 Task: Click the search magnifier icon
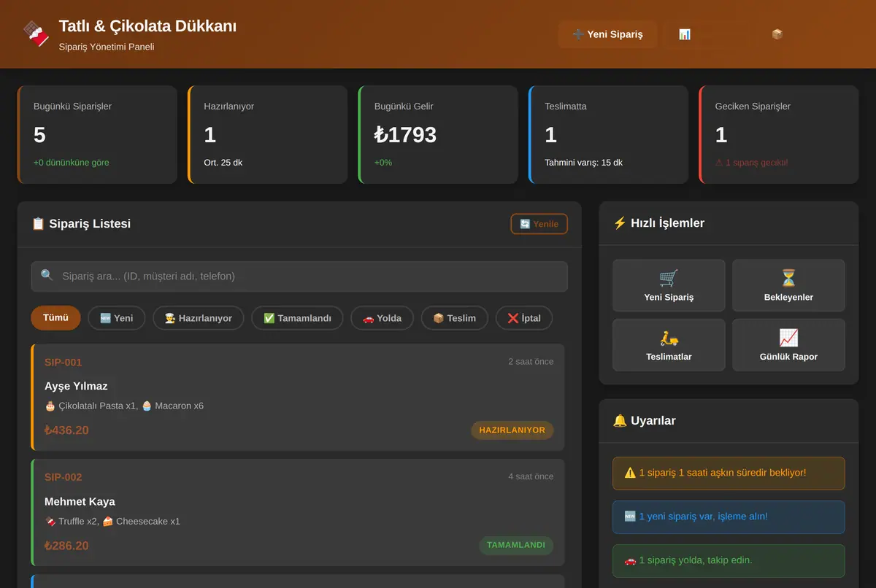point(47,276)
